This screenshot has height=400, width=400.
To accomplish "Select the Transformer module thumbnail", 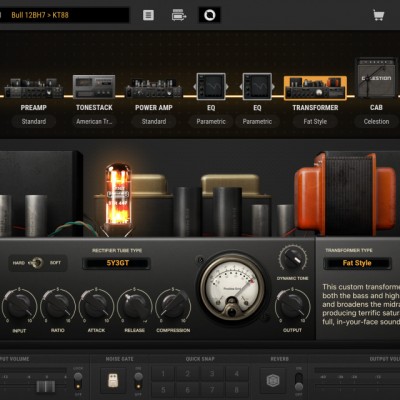I will click(315, 88).
